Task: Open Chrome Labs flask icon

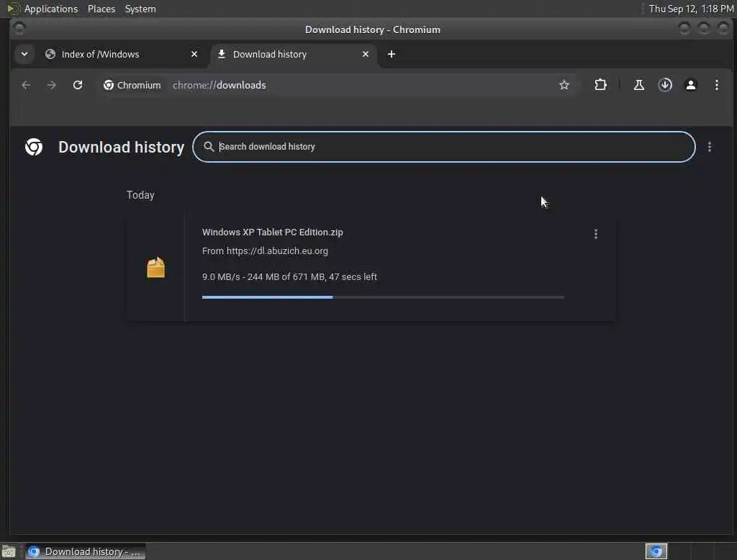Action: pos(639,85)
